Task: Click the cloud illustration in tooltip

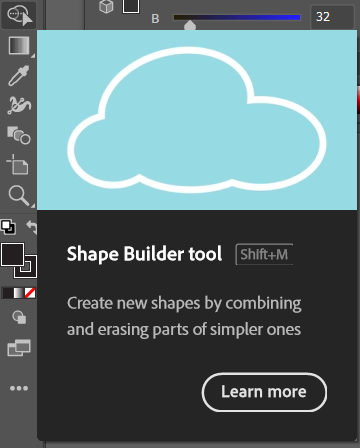Action: [197, 120]
